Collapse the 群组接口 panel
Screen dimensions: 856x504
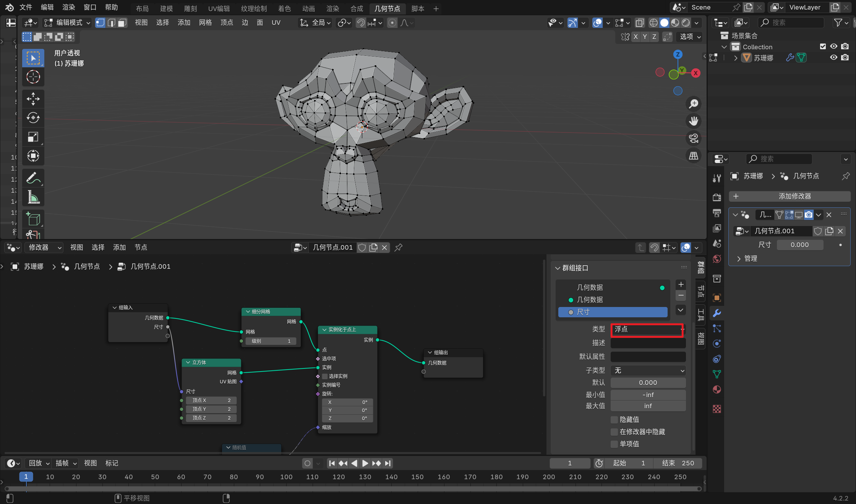(572, 268)
